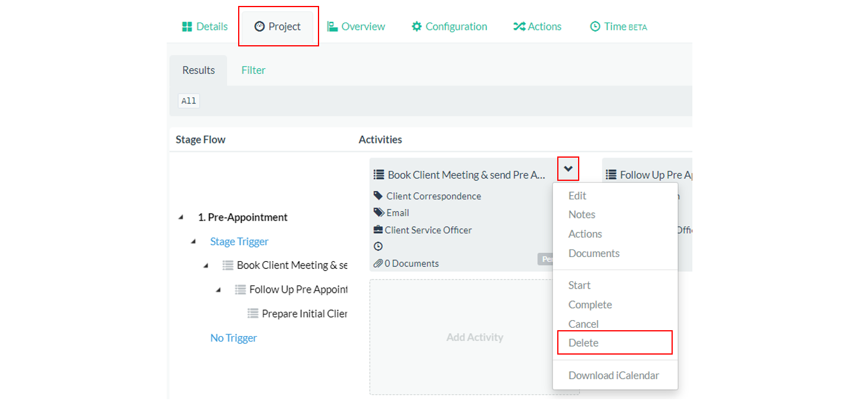The height and width of the screenshot is (401, 868).
Task: Click the briefcase icon beside Client Service Officer
Action: (x=378, y=230)
